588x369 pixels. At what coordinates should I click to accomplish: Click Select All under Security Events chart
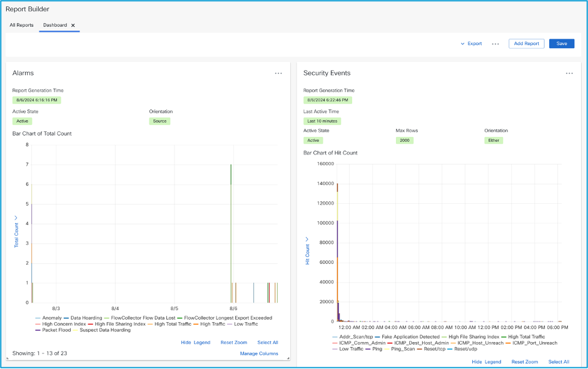point(559,362)
